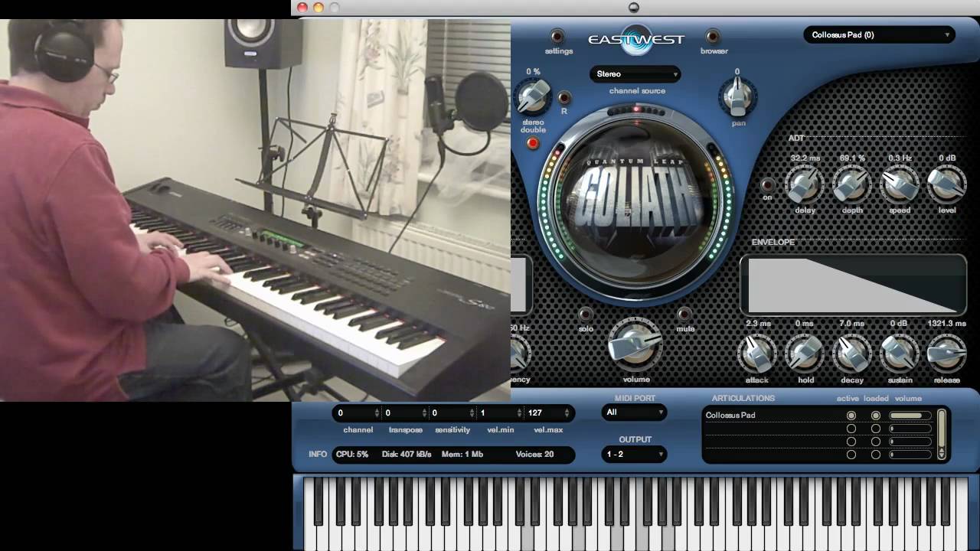Image resolution: width=980 pixels, height=551 pixels.
Task: Click the EastWest logo
Action: (x=635, y=39)
